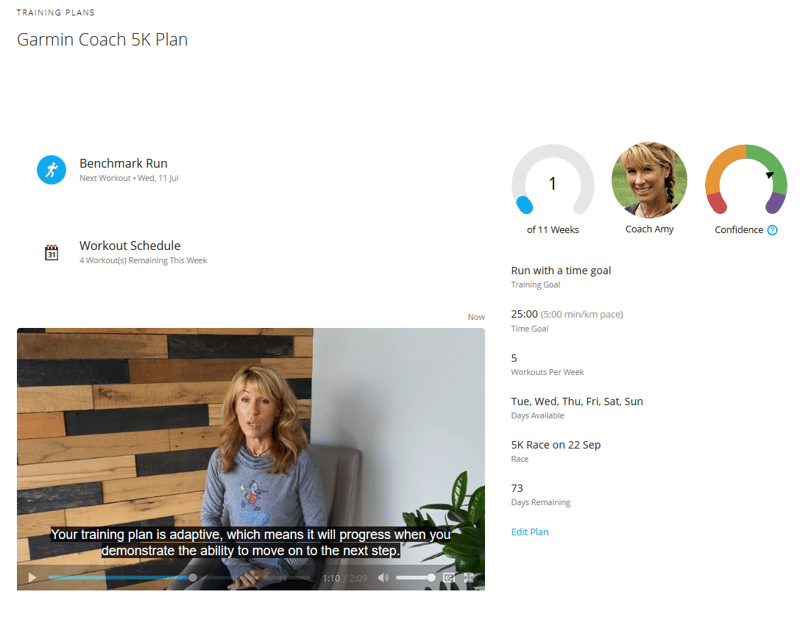
Task: Click the Confidence help question mark icon
Action: click(772, 230)
